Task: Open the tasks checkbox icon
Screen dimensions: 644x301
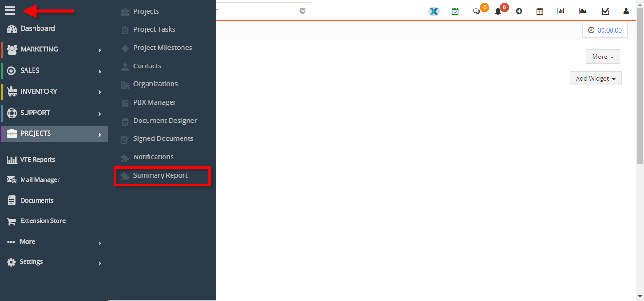Action: [x=605, y=11]
